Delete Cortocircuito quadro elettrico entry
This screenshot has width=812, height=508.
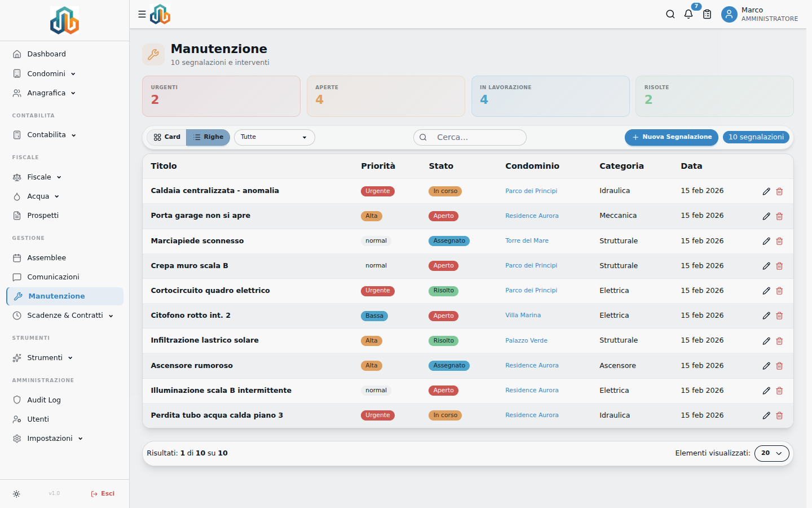coord(779,291)
